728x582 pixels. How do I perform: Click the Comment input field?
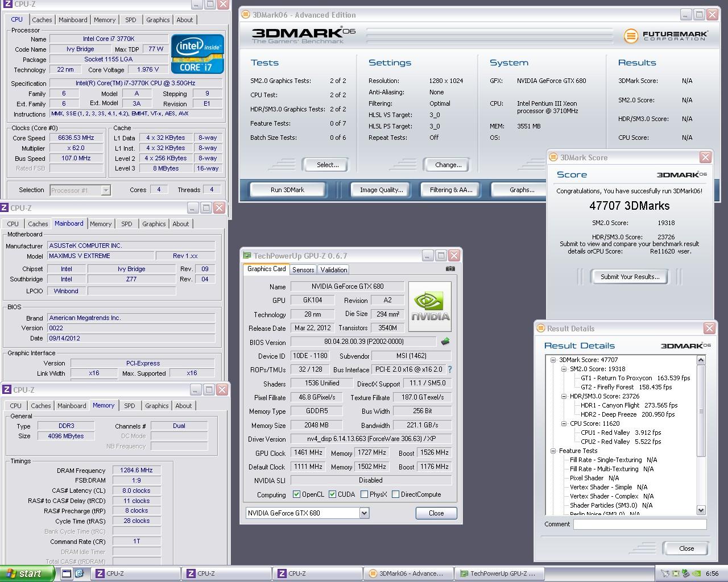tap(640, 525)
